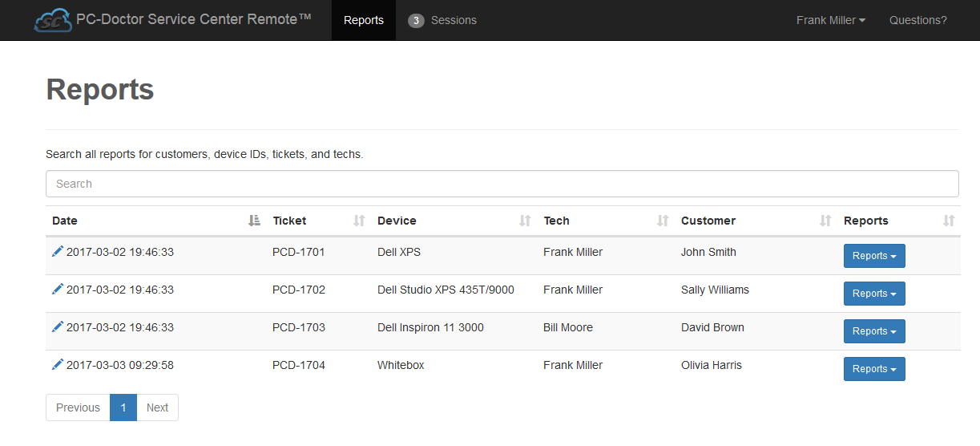
Task: Focus the Search reports field
Action: tap(502, 184)
